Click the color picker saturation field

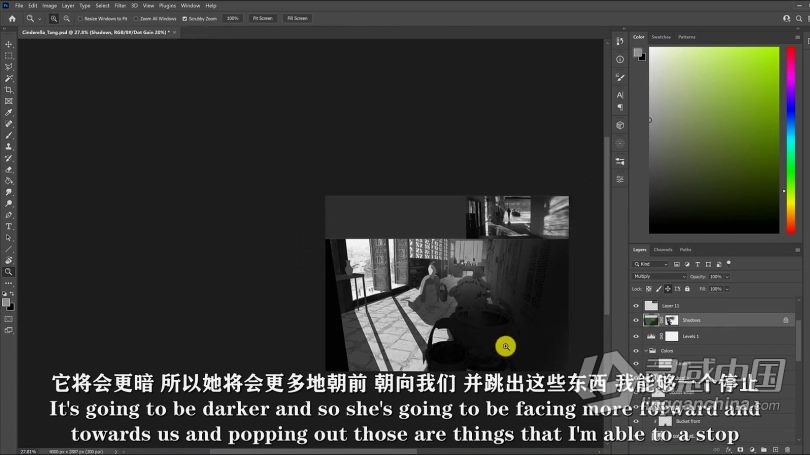tap(714, 140)
